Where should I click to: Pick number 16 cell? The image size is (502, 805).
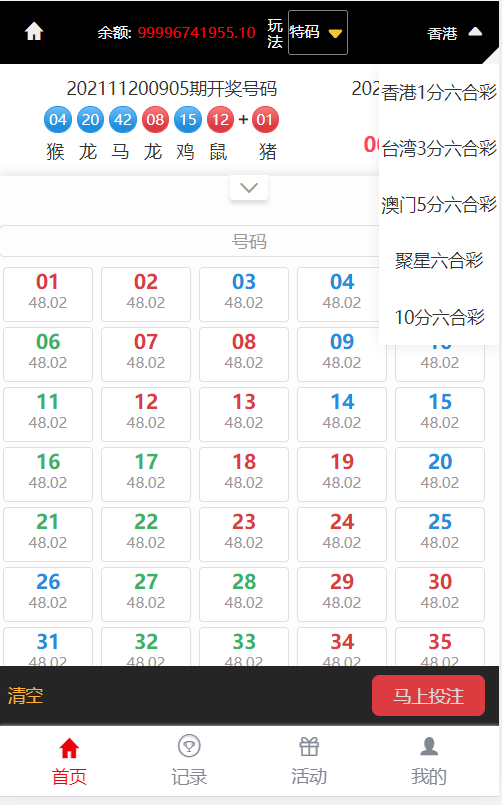tap(48, 474)
